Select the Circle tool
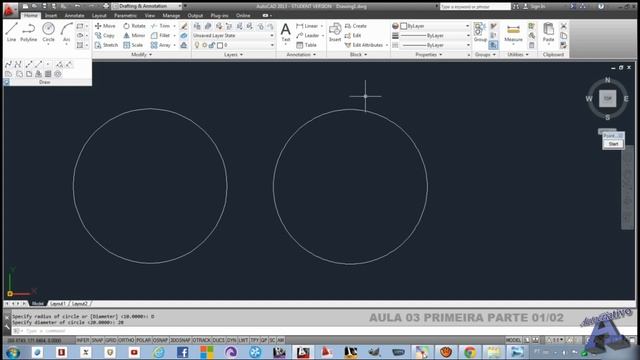 click(48, 32)
